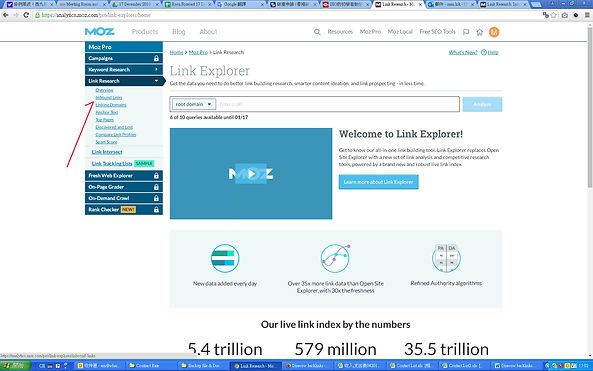Switch to the Meeting Room browser tab
Viewport: 593px width, 371px height.
pyautogui.click(x=82, y=5)
